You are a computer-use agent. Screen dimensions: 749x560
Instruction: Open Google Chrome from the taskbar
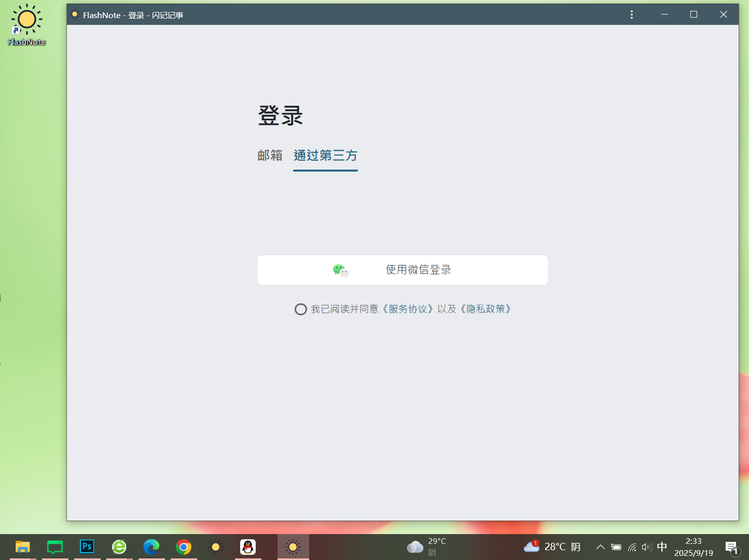[184, 547]
